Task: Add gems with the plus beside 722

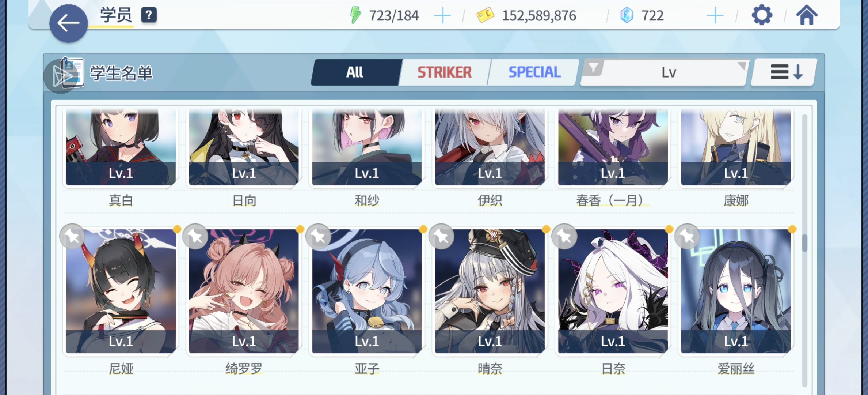Action: (x=715, y=16)
